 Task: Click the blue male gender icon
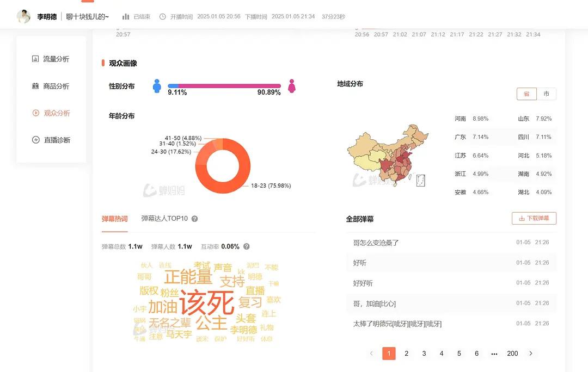click(x=157, y=86)
